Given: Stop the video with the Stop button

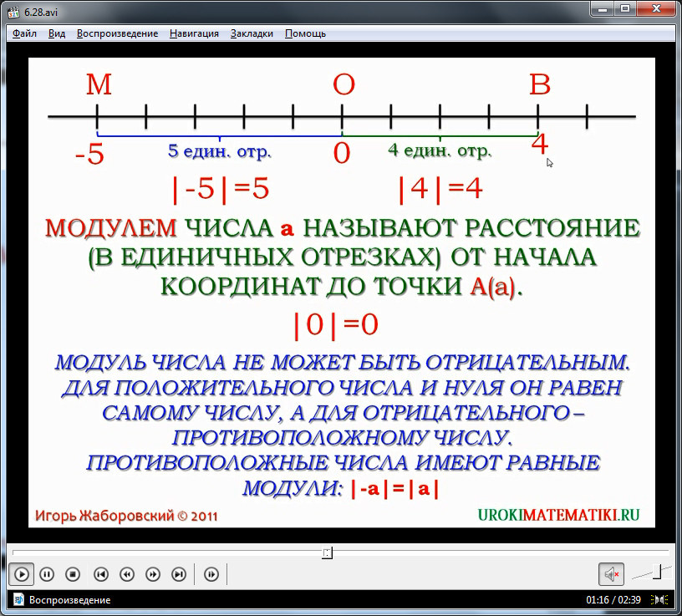Looking at the screenshot, I should click(73, 574).
